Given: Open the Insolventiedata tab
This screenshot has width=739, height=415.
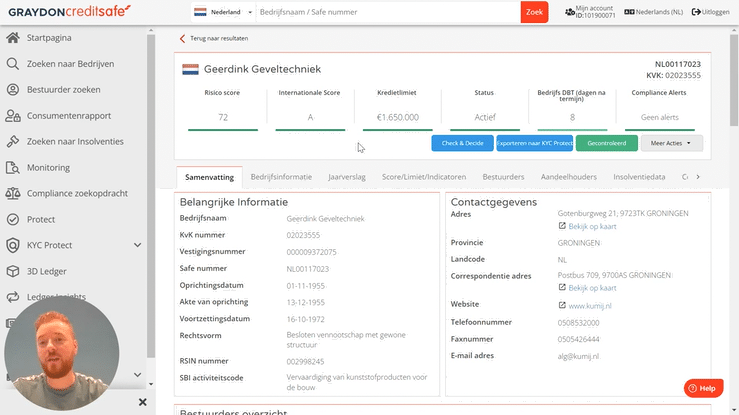Looking at the screenshot, I should [639, 177].
